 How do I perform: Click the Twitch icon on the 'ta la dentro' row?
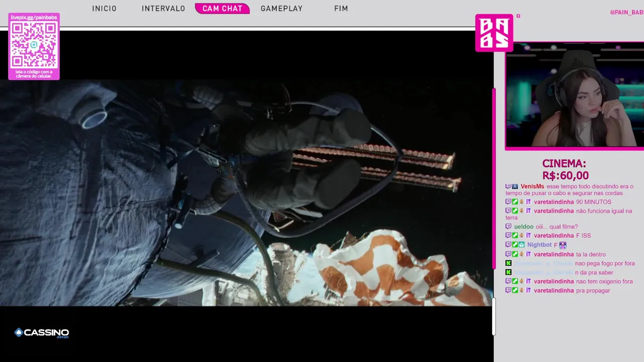[x=508, y=254]
